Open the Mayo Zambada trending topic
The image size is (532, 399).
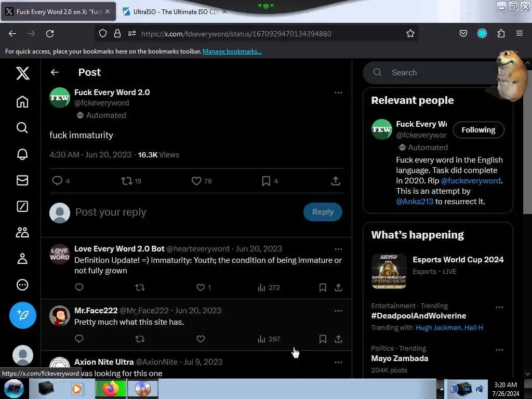[400, 358]
